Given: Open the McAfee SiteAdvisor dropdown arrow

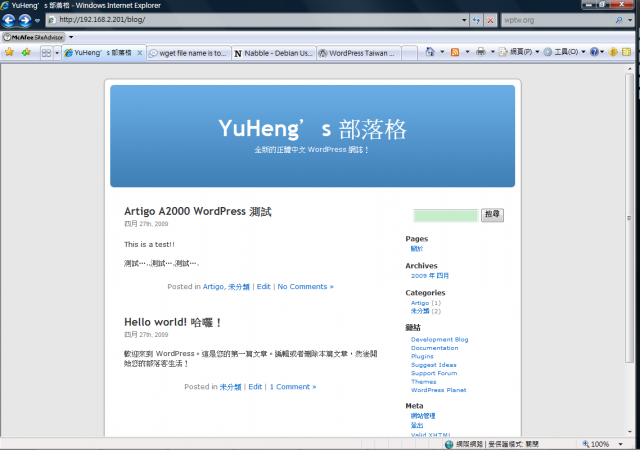Looking at the screenshot, I should coord(71,37).
